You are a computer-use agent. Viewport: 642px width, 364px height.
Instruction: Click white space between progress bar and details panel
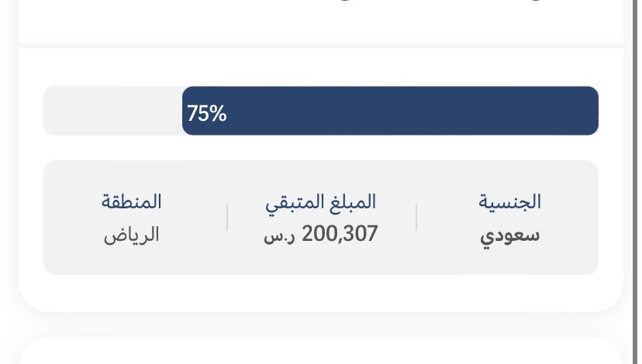point(321,148)
